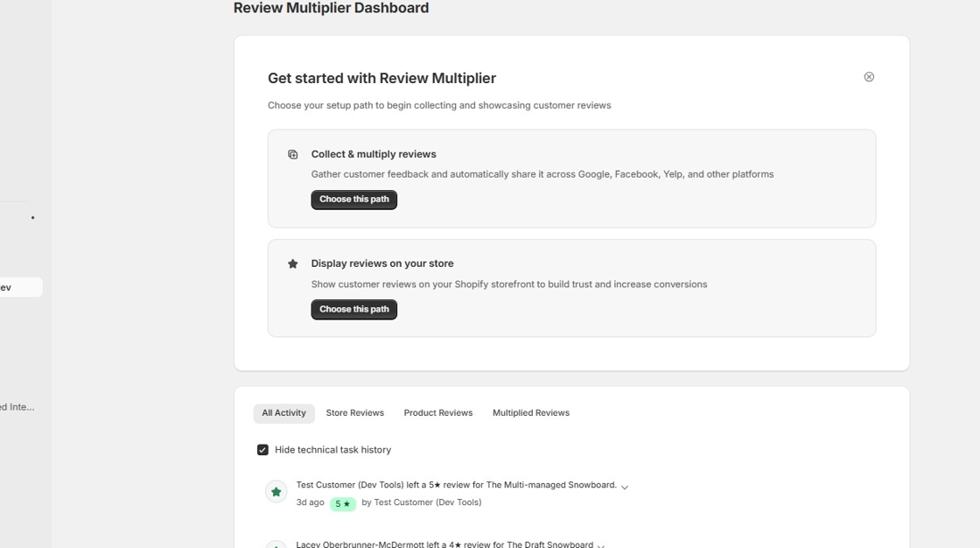This screenshot has width=980, height=548.
Task: Click the 'Get started with Review Multiplier' heading
Action: (381, 78)
